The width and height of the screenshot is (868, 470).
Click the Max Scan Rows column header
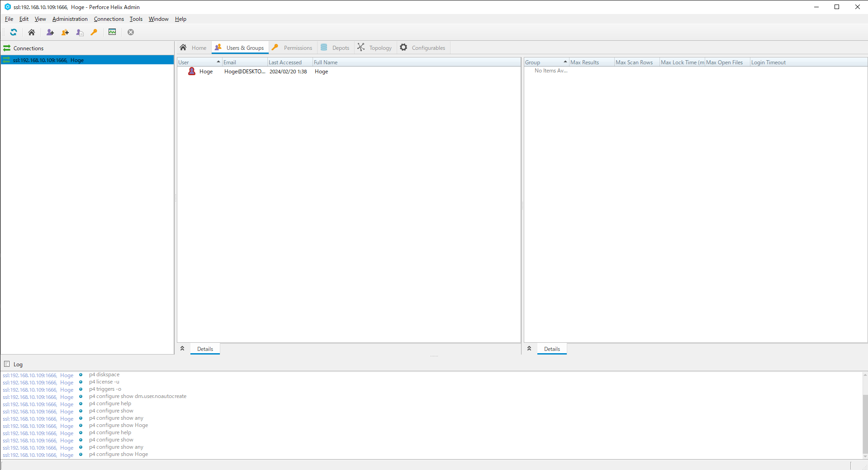tap(637, 62)
